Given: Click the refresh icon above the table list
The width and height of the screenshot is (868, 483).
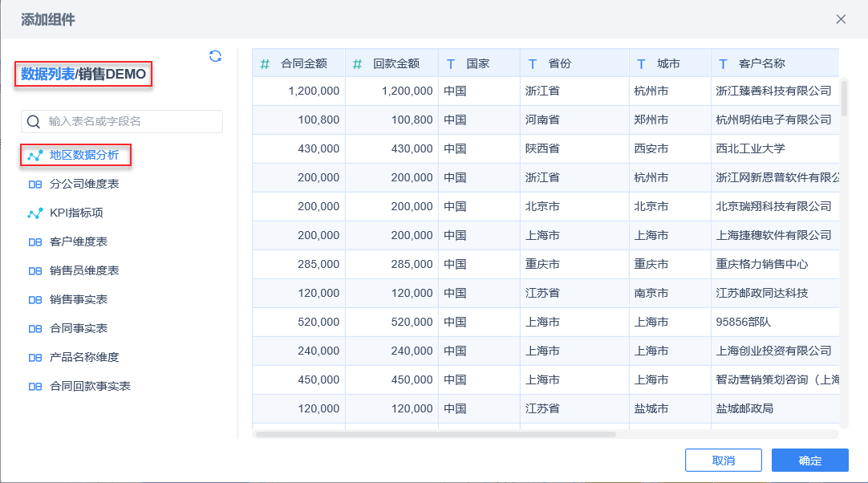Looking at the screenshot, I should [x=215, y=56].
